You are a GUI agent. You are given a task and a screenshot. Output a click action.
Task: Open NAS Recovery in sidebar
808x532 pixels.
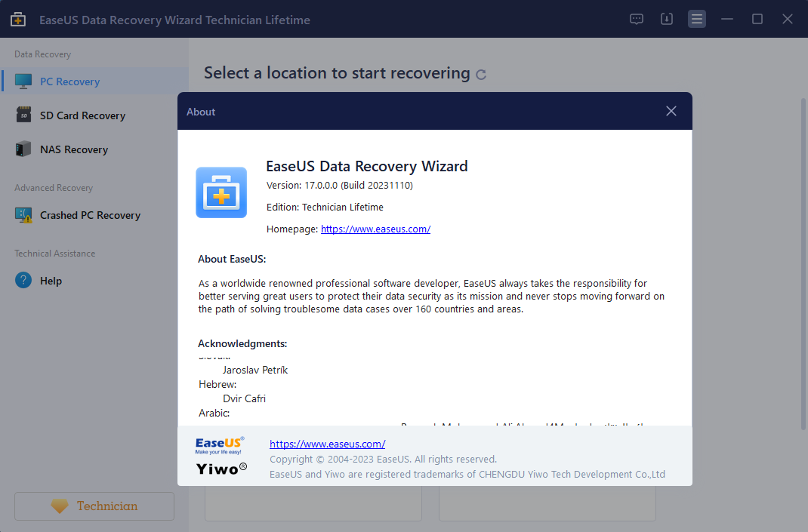(95, 149)
